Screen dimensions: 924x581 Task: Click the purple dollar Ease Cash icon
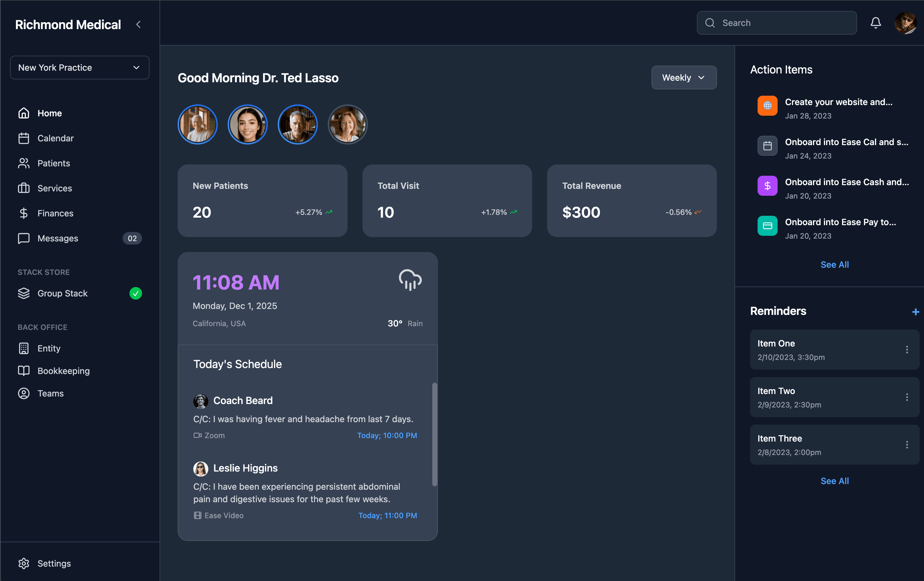pos(767,186)
